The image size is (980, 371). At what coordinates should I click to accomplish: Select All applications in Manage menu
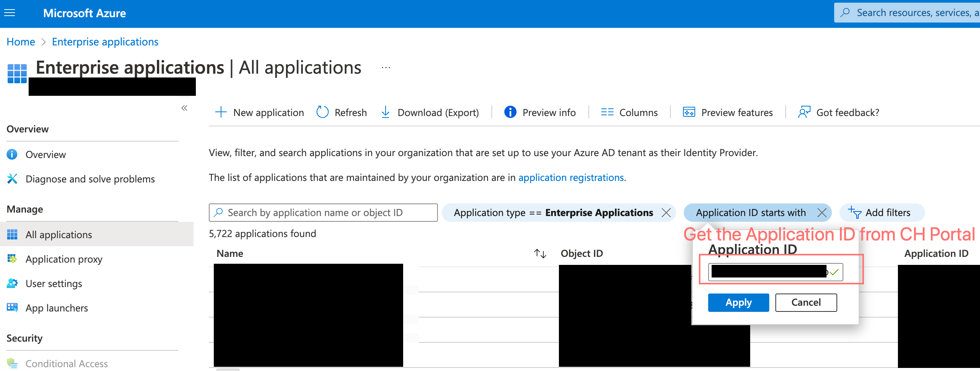tap(59, 234)
